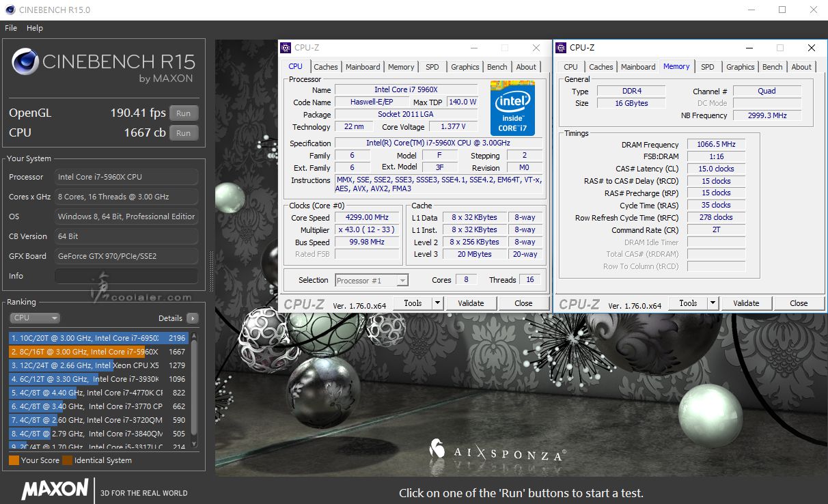Click the AIXSPONZA logo in the render
The image size is (828, 504).
497,451
